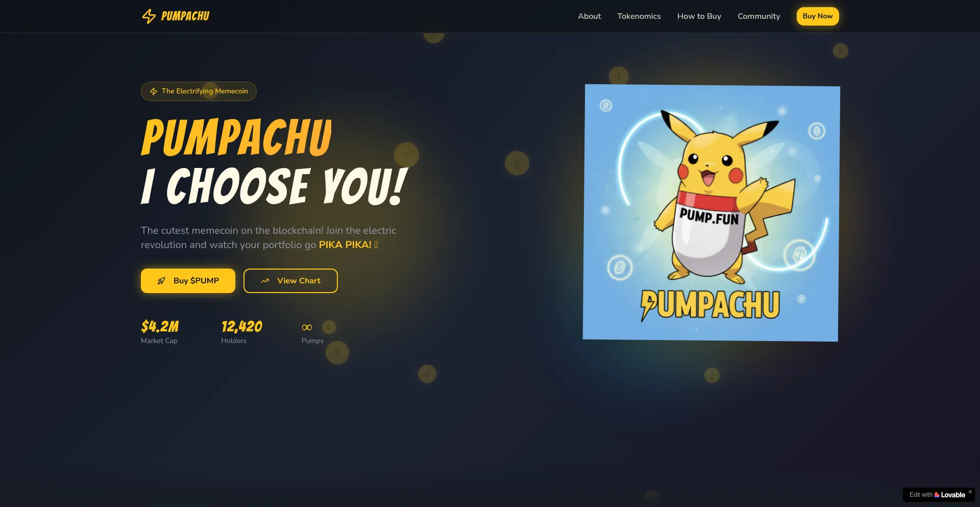Open the Community nav link
980x507 pixels.
[x=758, y=16]
